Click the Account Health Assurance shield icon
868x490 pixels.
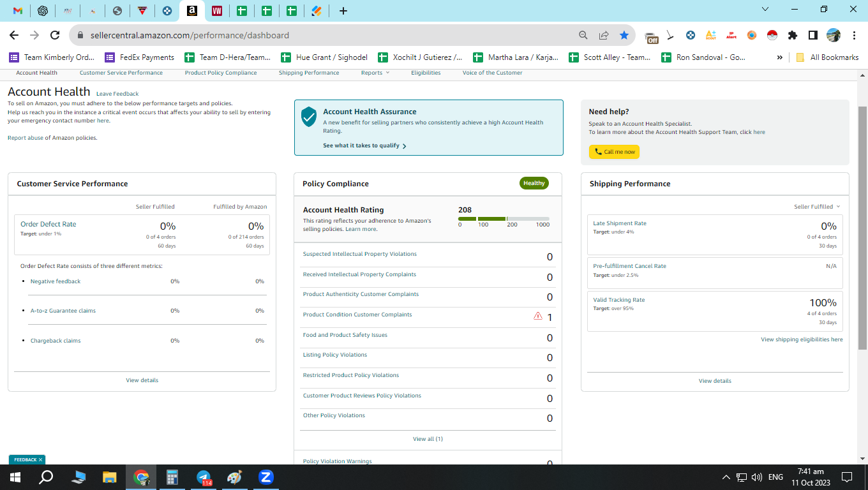coord(309,117)
